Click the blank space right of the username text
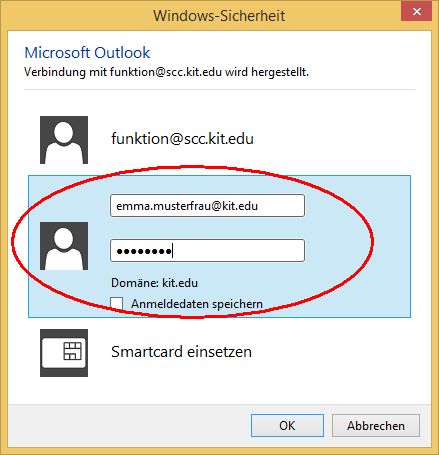The width and height of the screenshot is (439, 455). [280, 206]
